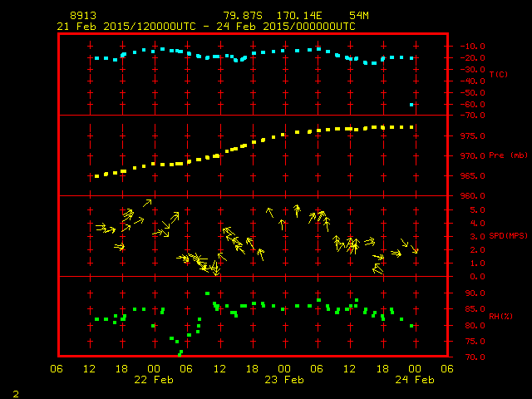
Task: Click the 23 Feb date marker
Action: 283,380
